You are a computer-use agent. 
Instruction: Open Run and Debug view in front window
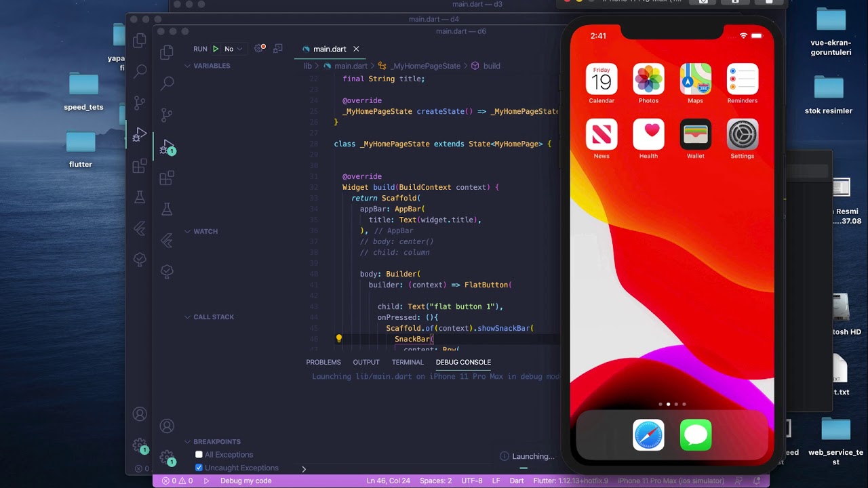click(167, 146)
